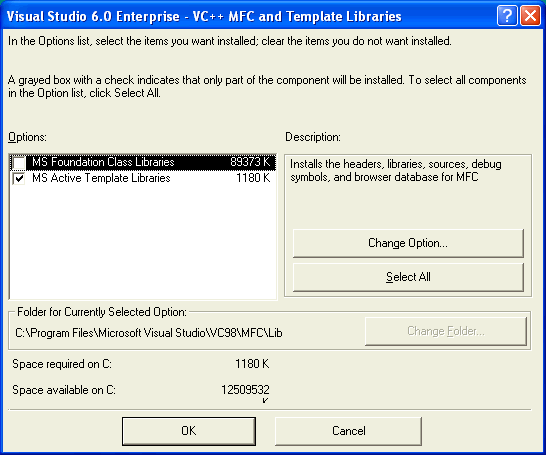Viewport: 546px width, 455px height.
Task: Click the grayed Change Folder button
Action: click(x=446, y=331)
